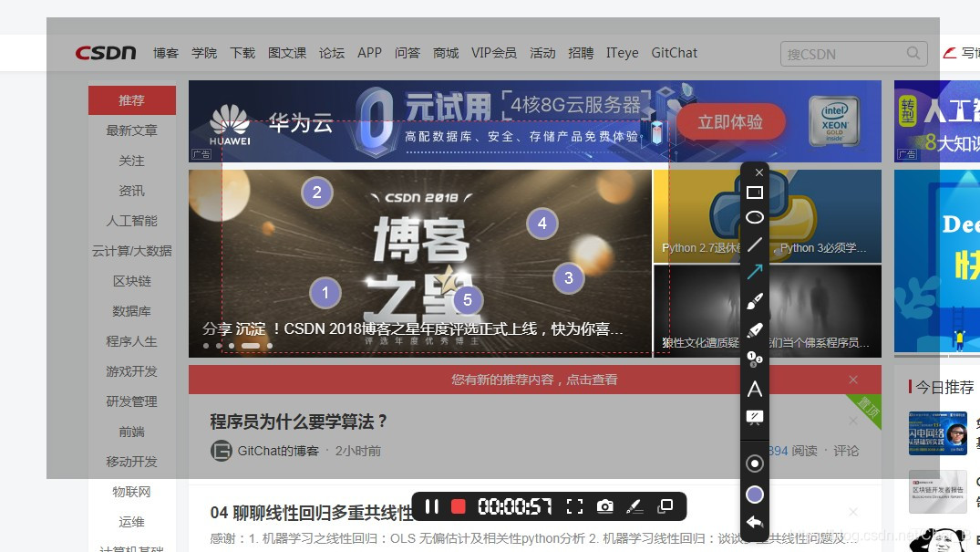Open the purple color picker swatch
The height and width of the screenshot is (552, 980).
pyautogui.click(x=755, y=495)
